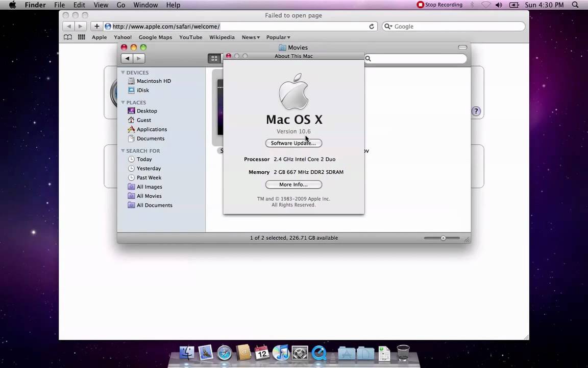Screen dimensions: 588x368
Task: Open the Apple menu
Action: (12, 5)
